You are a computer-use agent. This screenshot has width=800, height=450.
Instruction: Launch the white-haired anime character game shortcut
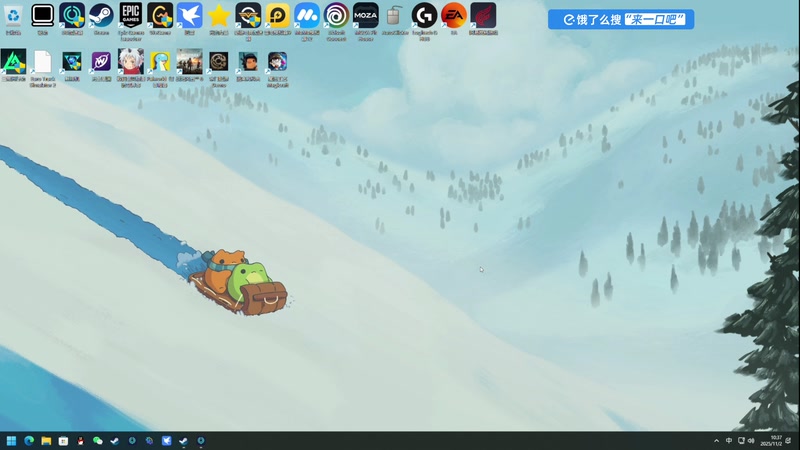point(131,68)
